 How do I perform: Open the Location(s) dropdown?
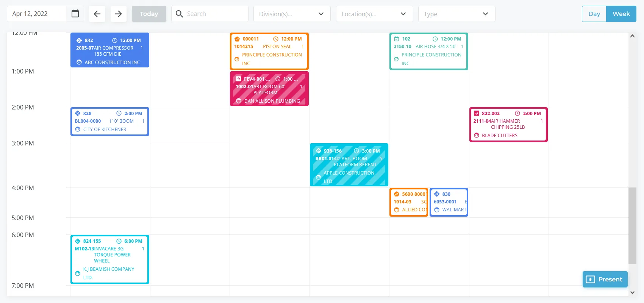click(374, 14)
